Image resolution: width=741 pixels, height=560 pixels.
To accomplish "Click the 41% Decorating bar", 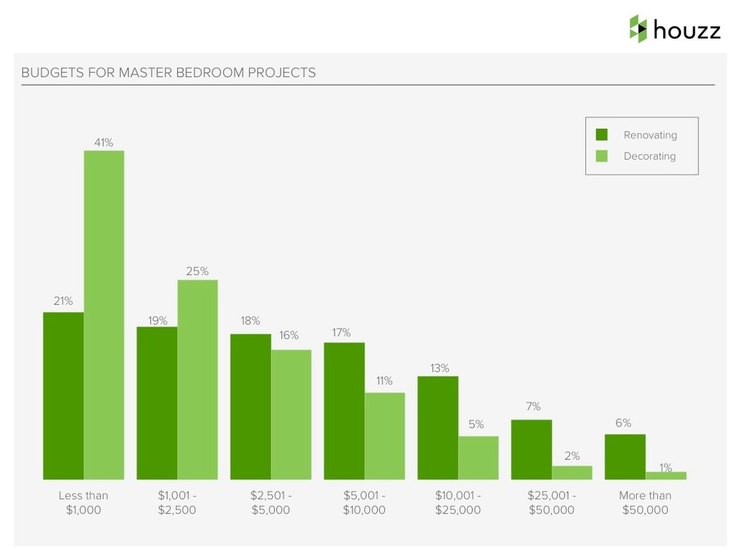I will (x=104, y=314).
